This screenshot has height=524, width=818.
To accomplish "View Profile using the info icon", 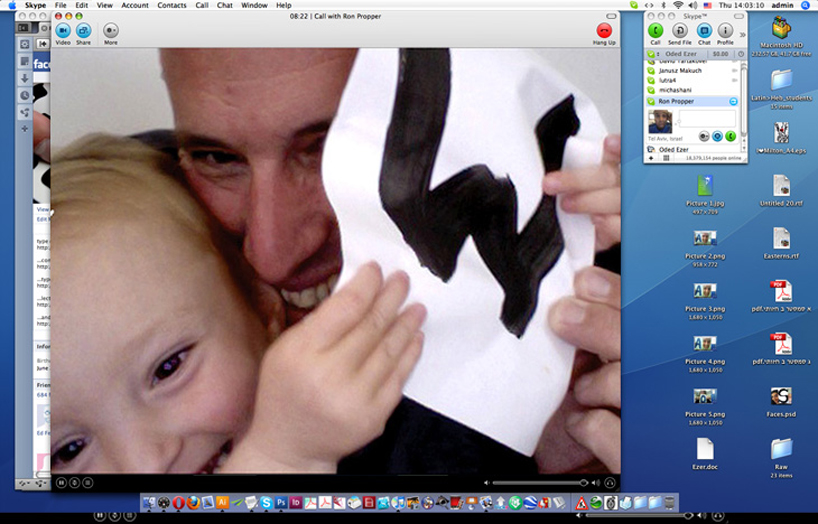I will point(725,31).
